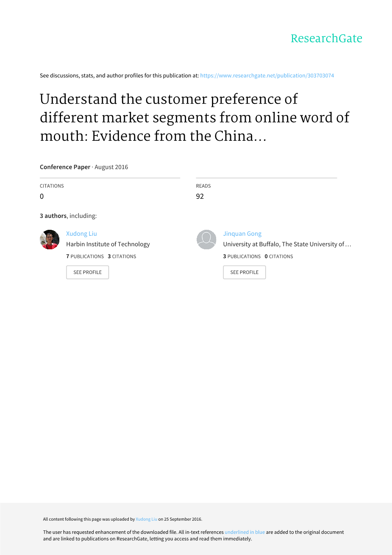Click the 7 PUBLICATIONS count
Image resolution: width=392 pixels, height=555 pixels.
tap(85, 257)
